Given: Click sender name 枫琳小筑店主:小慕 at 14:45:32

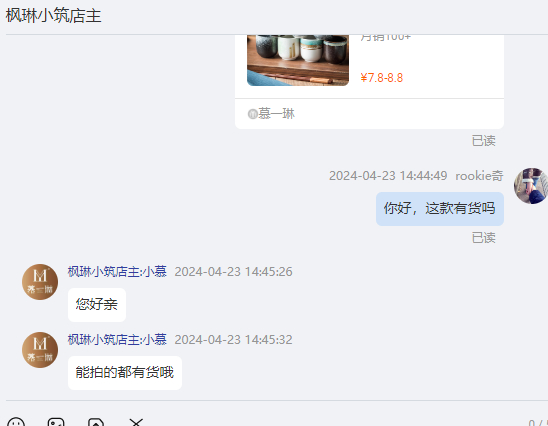Looking at the screenshot, I should point(117,340).
